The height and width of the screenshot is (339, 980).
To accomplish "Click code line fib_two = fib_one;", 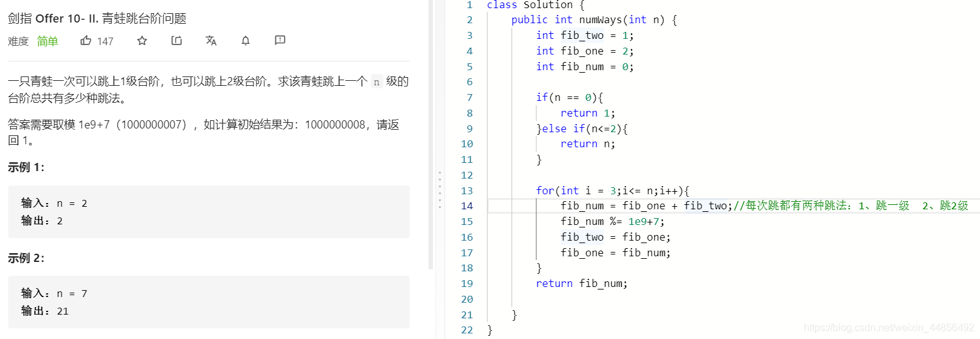I will pos(616,237).
